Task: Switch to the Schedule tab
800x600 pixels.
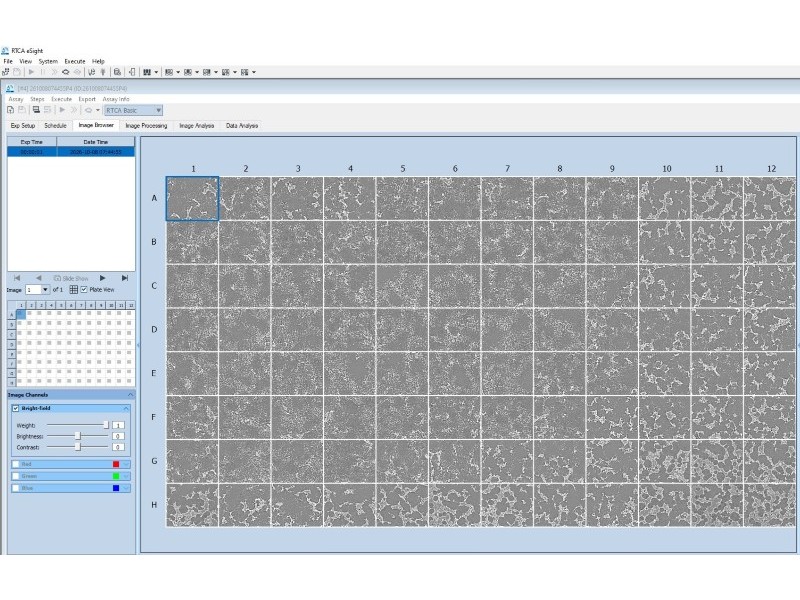Action: coord(55,126)
